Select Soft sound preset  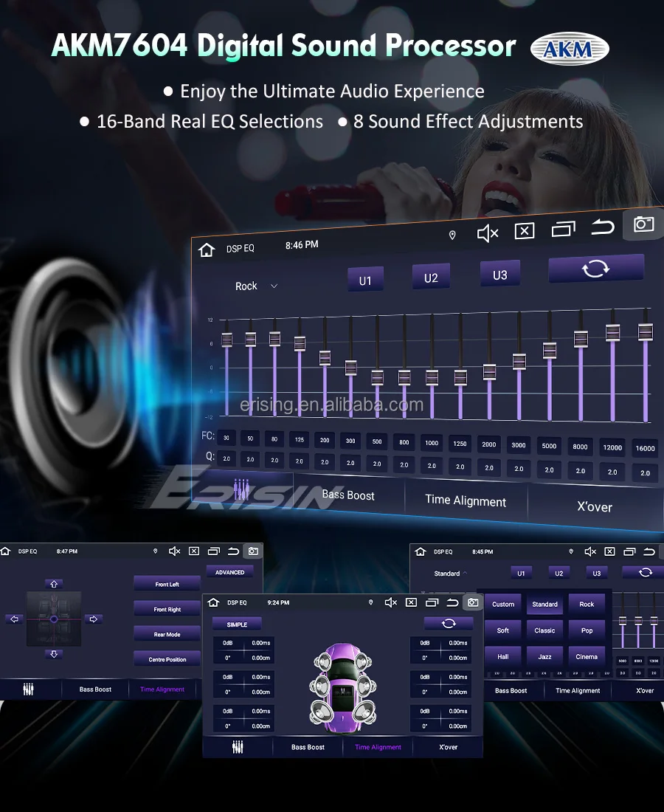pos(503,630)
